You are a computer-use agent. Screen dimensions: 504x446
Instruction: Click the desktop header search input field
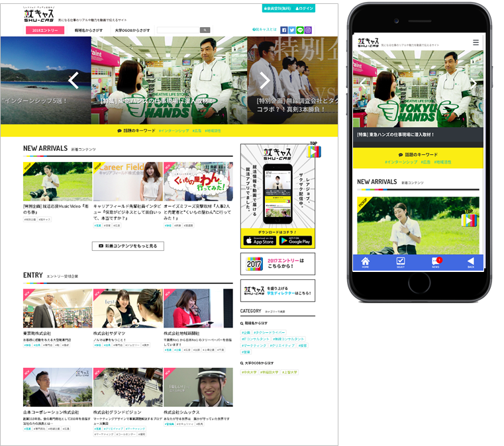point(177,30)
